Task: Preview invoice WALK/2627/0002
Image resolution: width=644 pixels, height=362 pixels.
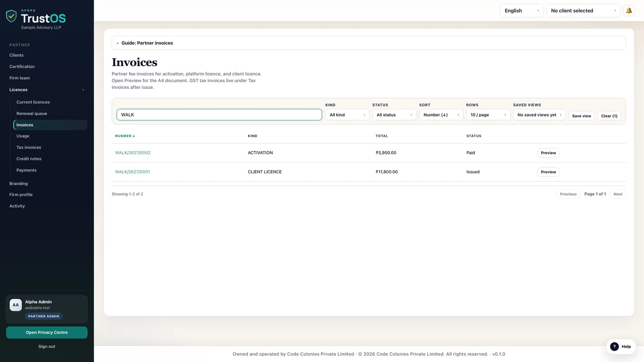Action: 548,153
